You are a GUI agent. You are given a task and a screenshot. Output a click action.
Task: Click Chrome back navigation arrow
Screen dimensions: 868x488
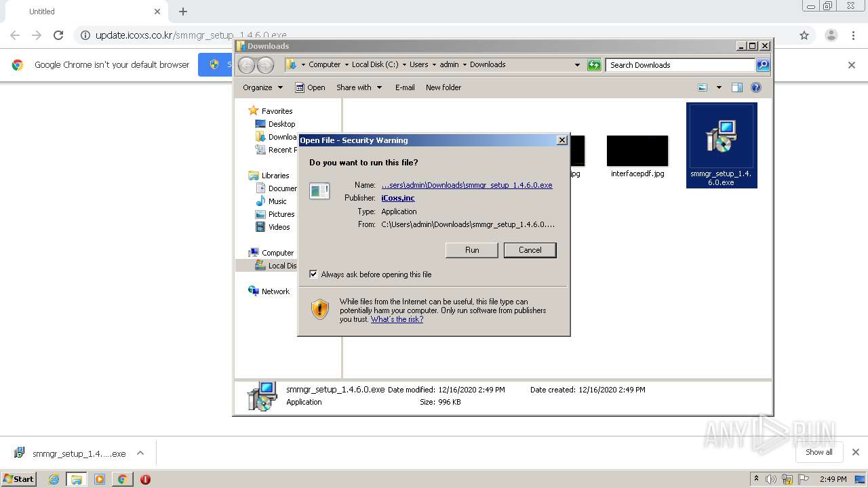click(15, 35)
